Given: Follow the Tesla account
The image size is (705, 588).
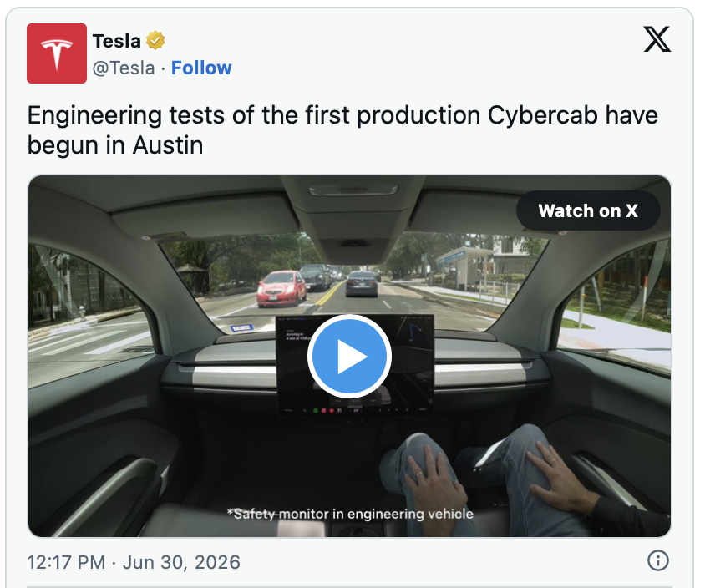Looking at the screenshot, I should 201,68.
